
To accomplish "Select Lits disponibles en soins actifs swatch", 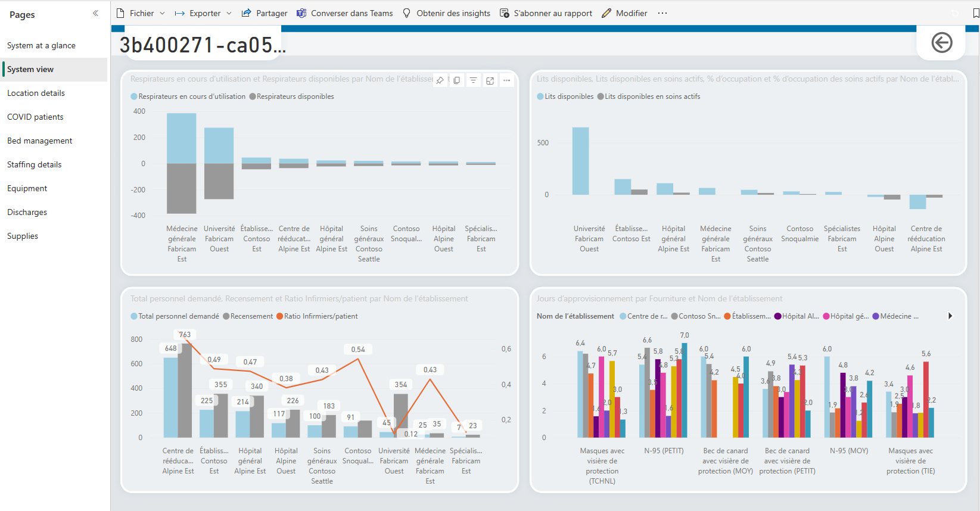I will point(601,96).
